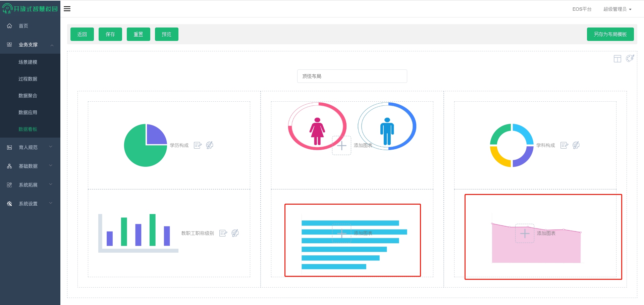The width and height of the screenshot is (644, 305).
Task: Click the 育人规范 sidebar icon
Action: (9, 147)
